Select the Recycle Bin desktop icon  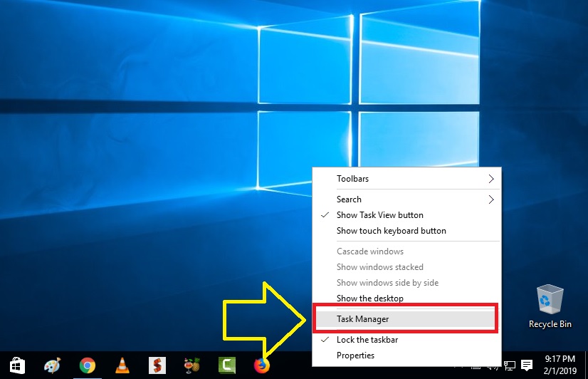pyautogui.click(x=550, y=306)
